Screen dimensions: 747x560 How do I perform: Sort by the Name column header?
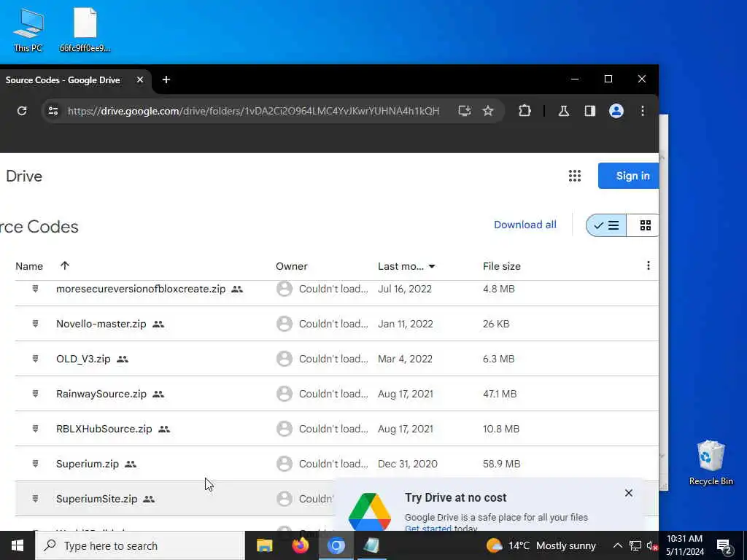[29, 266]
